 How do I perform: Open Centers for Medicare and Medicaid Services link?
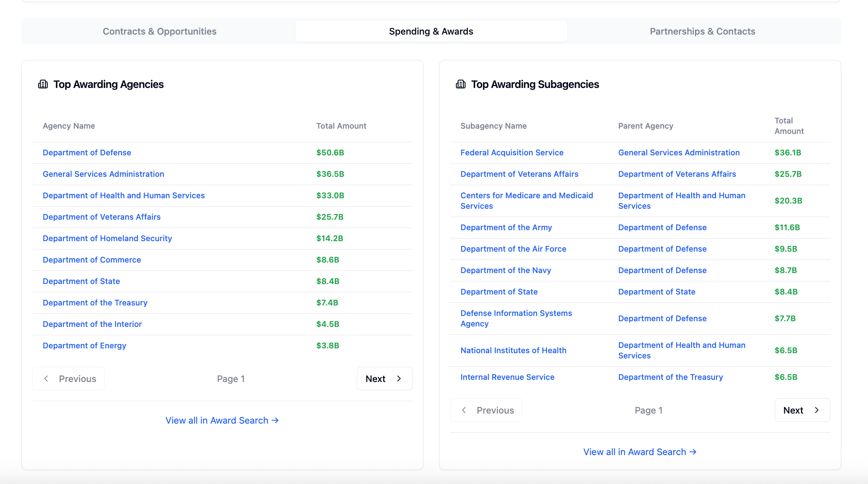coord(526,200)
